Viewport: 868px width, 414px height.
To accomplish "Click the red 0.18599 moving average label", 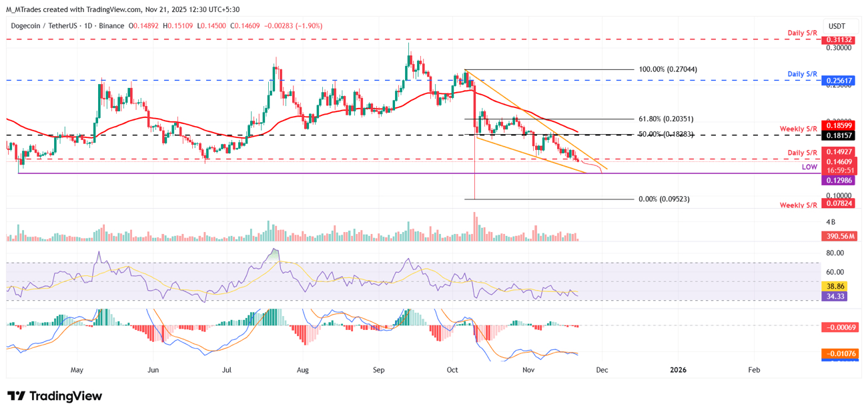I will coord(837,125).
